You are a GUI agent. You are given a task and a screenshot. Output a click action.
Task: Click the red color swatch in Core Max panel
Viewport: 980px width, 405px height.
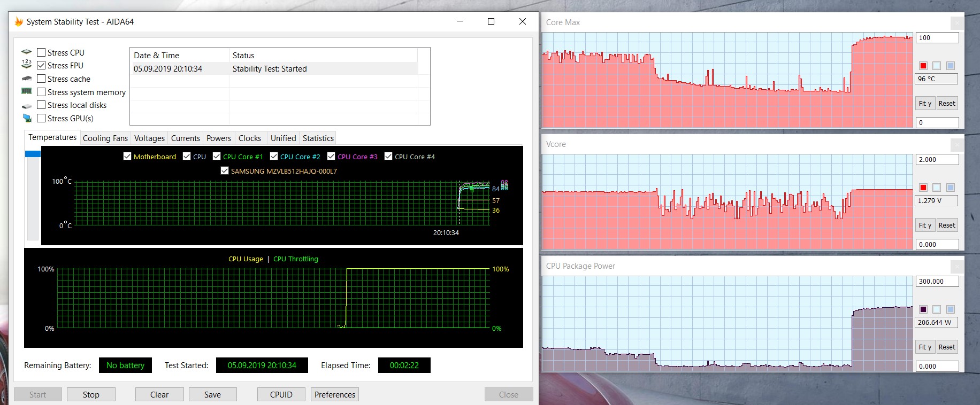click(x=923, y=65)
